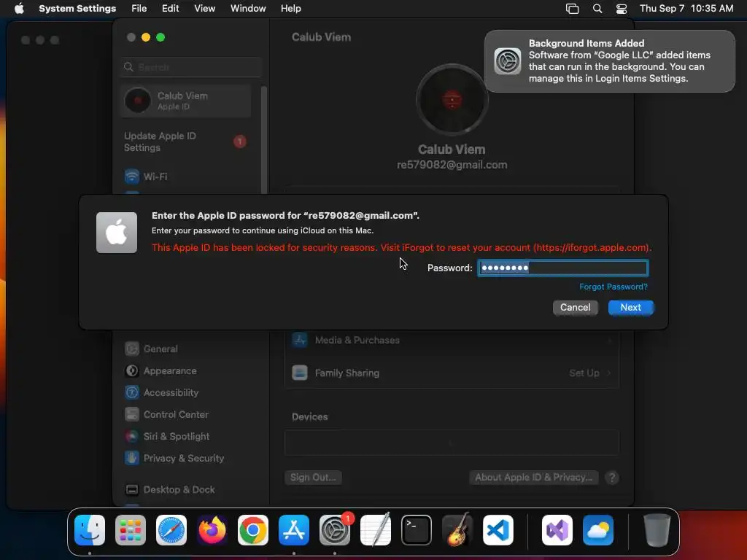
Task: Click the Calub Viem title at pane top
Action: 321,37
